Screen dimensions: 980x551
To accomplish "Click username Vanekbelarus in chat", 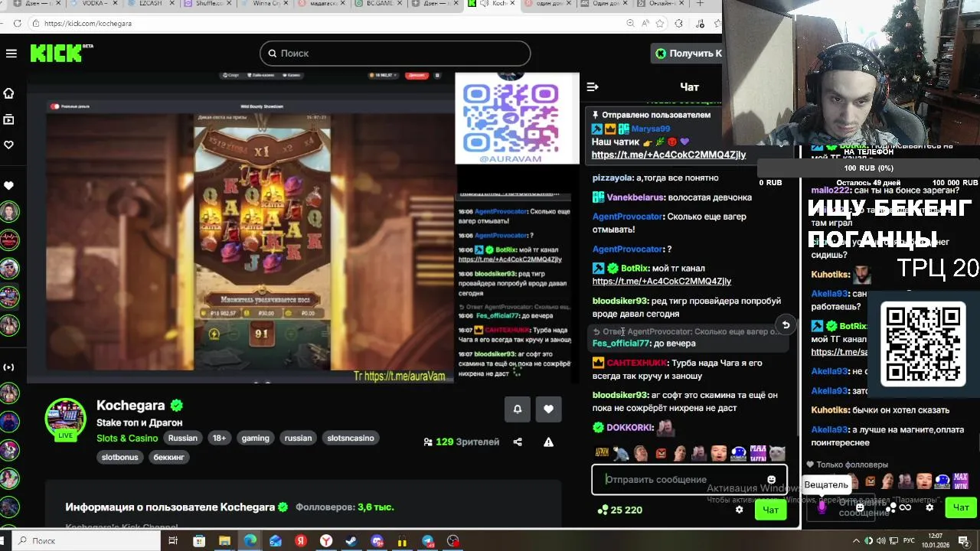I will tap(641, 197).
